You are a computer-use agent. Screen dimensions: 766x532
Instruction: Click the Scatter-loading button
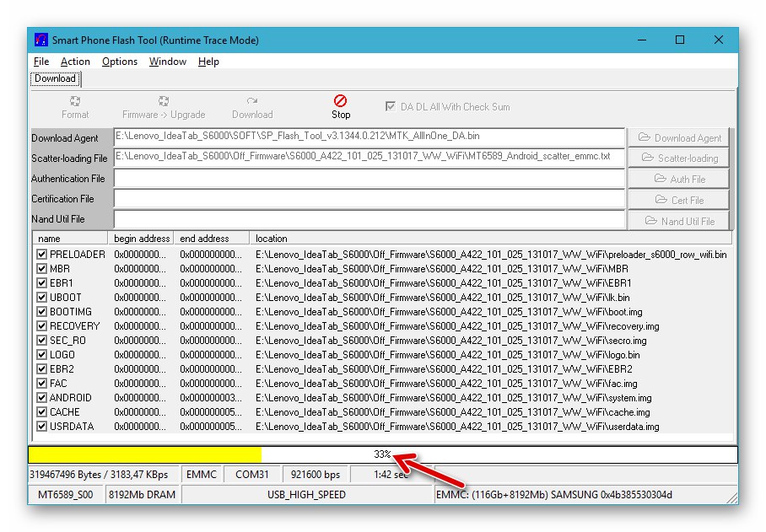point(679,158)
